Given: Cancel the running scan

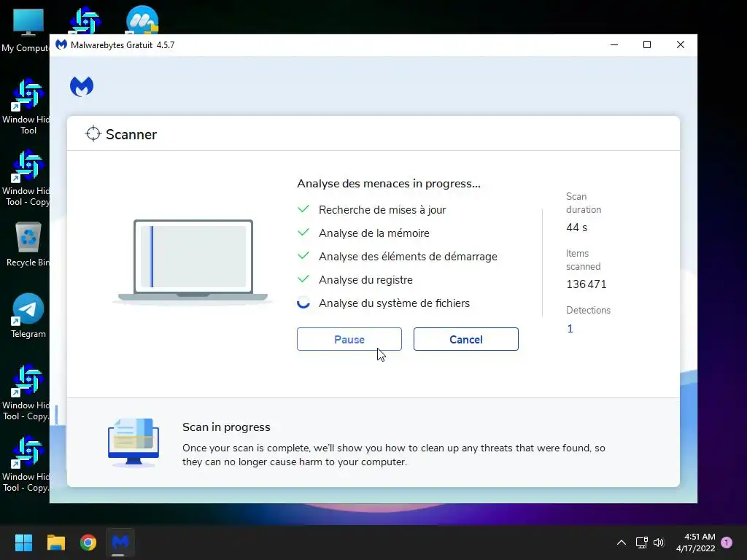Looking at the screenshot, I should pyautogui.click(x=466, y=339).
